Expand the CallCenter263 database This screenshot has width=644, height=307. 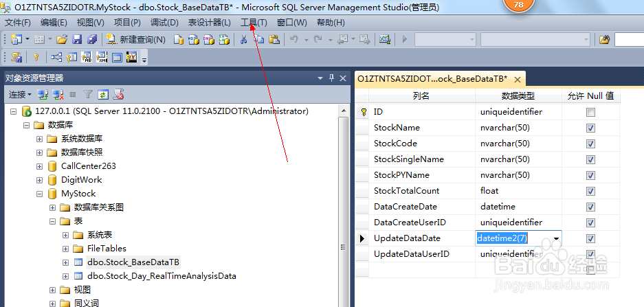[x=39, y=166]
